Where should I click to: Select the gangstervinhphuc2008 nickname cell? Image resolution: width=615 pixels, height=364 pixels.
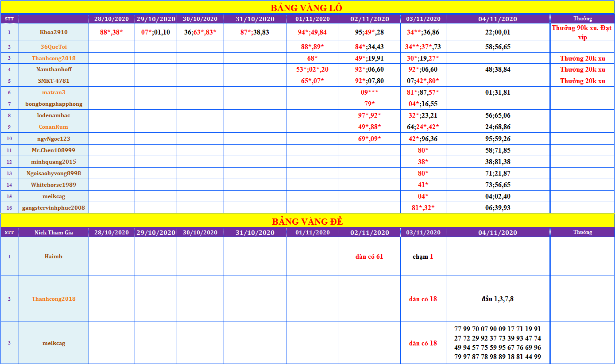coord(54,207)
